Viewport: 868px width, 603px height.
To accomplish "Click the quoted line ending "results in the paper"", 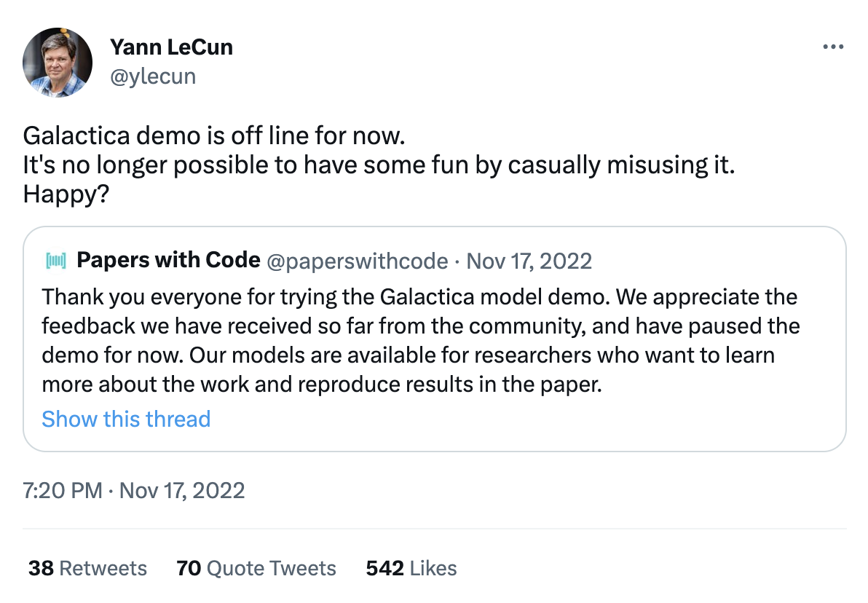I will (322, 385).
